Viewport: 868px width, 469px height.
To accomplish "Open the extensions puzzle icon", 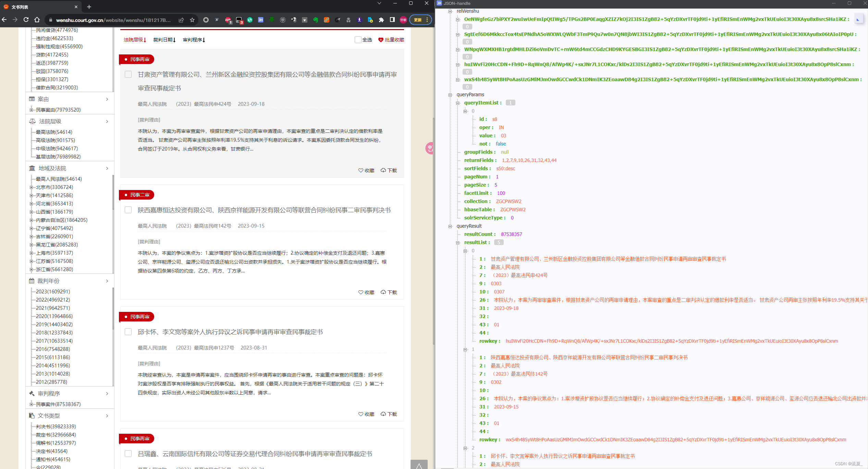I will tap(381, 20).
